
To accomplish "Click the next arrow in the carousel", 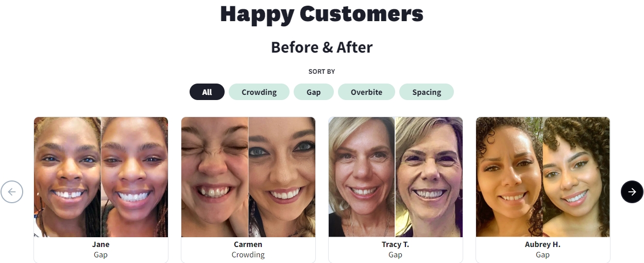I will click(x=632, y=192).
